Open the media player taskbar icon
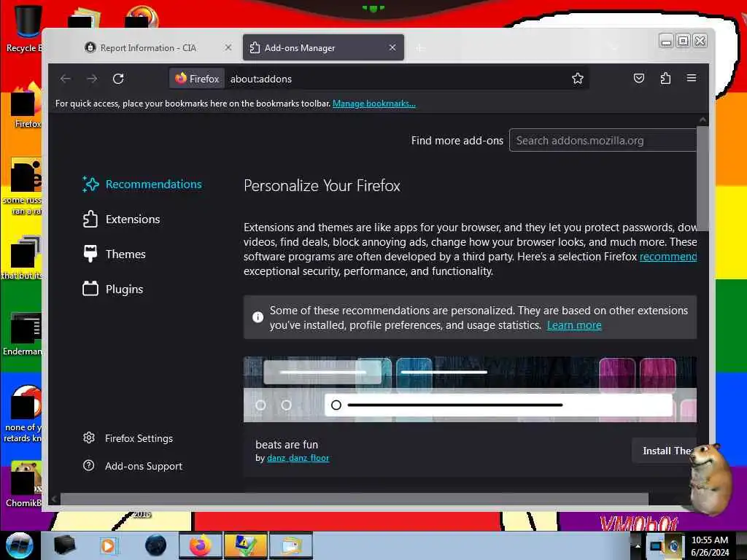 point(109,545)
